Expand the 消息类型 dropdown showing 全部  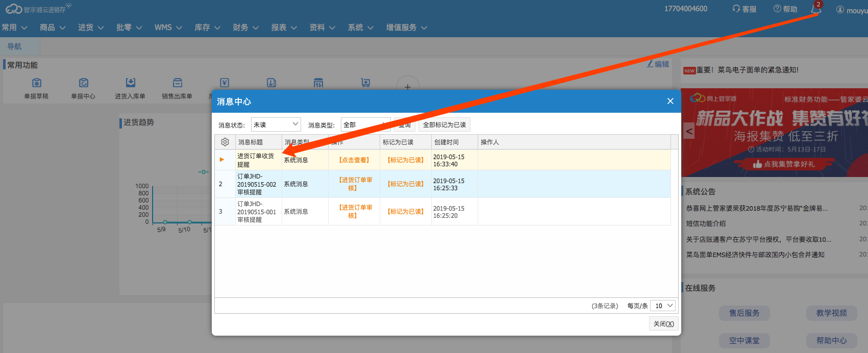pos(365,124)
